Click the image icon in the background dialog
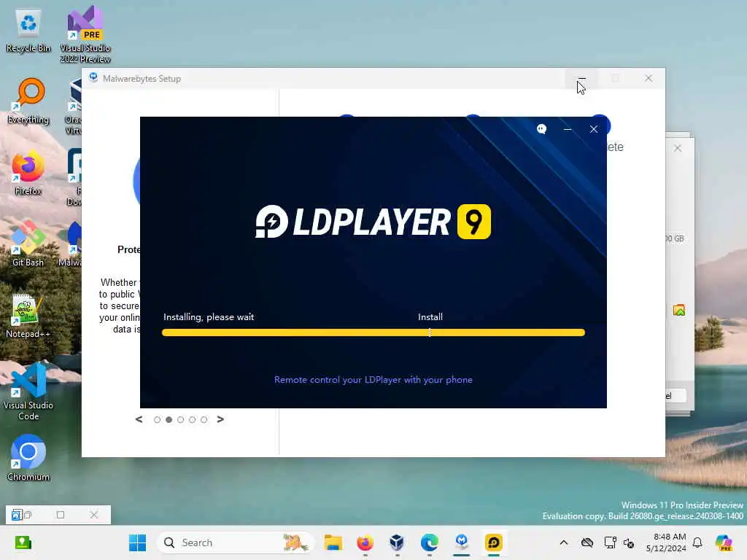This screenshot has width=747, height=560. coord(679,311)
